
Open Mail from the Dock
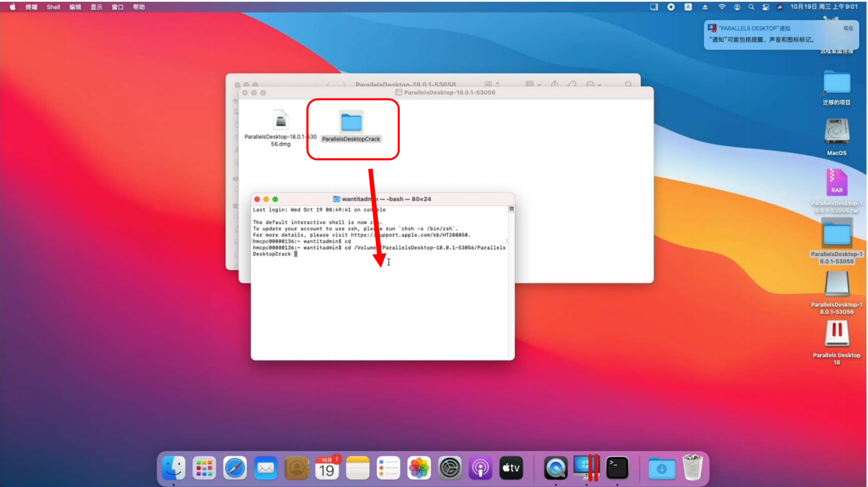coord(266,468)
